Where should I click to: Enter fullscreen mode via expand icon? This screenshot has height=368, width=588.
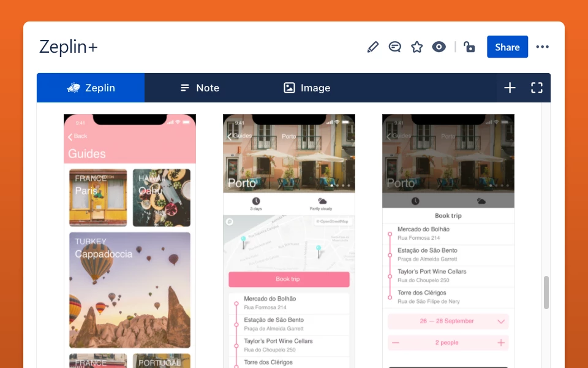coord(537,88)
